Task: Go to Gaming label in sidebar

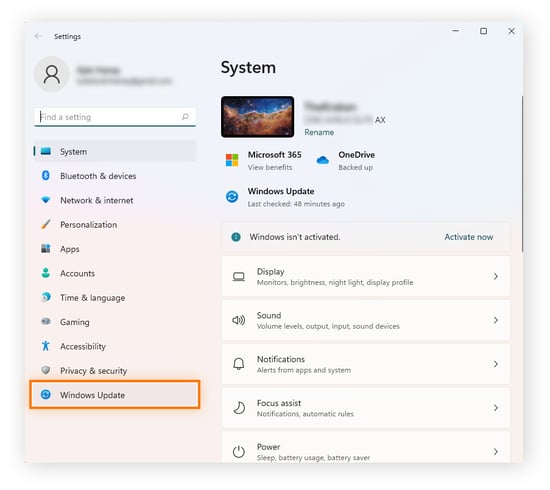Action: tap(75, 322)
